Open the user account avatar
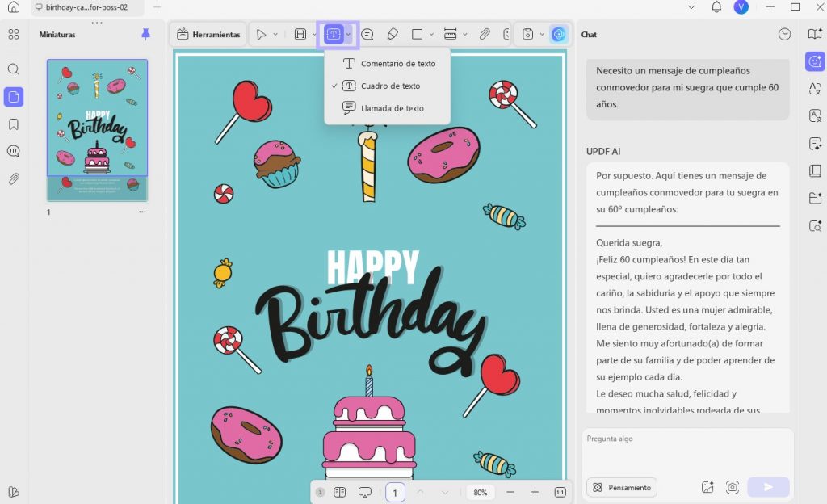The width and height of the screenshot is (827, 504). pos(741,7)
